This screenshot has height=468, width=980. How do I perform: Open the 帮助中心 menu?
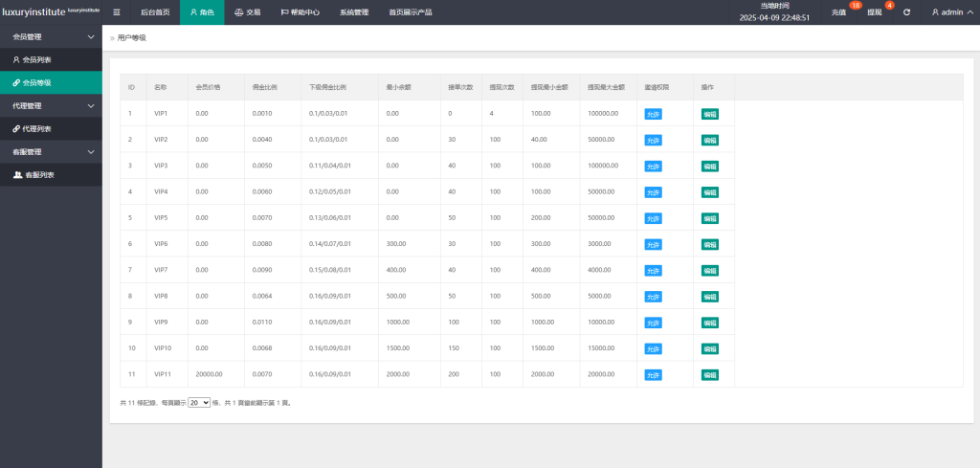pos(300,12)
